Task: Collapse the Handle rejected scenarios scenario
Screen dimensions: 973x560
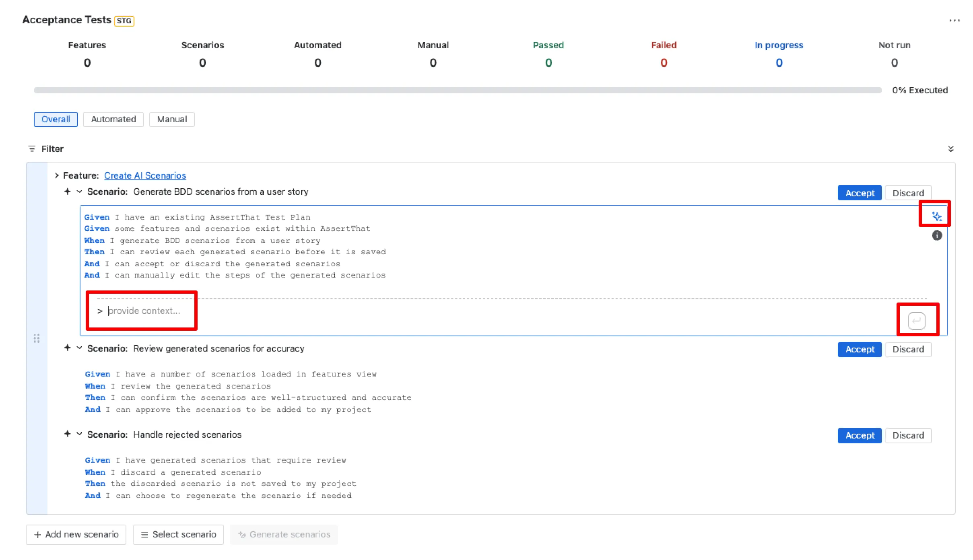Action: coord(79,434)
